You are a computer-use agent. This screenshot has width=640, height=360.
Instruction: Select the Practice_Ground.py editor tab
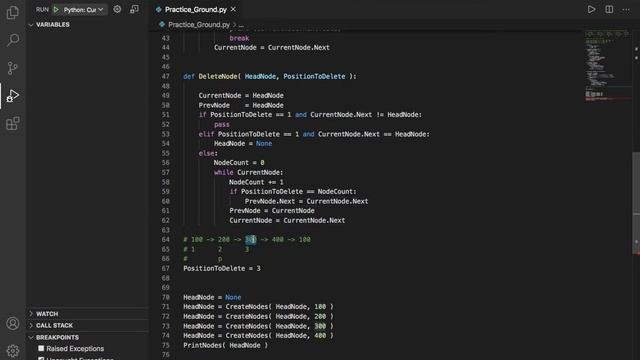[196, 9]
